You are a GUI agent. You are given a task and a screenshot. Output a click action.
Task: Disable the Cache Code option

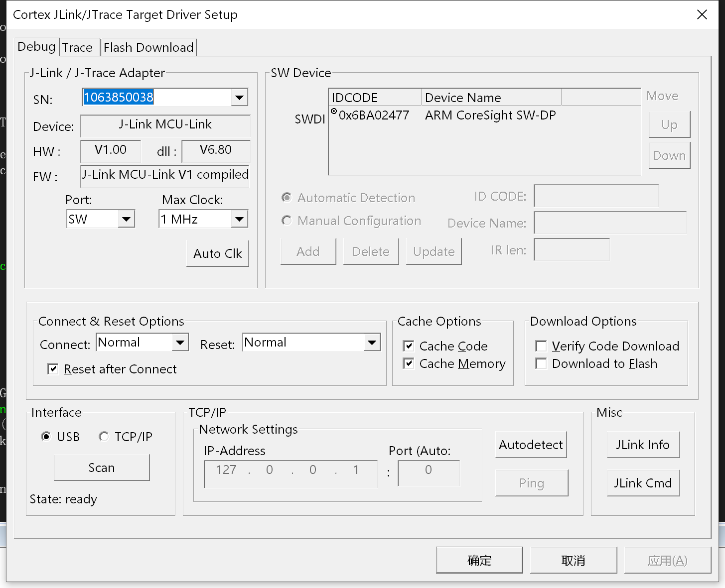409,346
